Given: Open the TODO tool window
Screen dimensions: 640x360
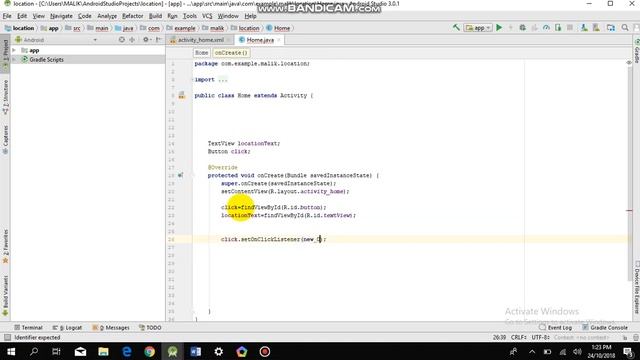Looking at the screenshot, I should pyautogui.click(x=150, y=327).
